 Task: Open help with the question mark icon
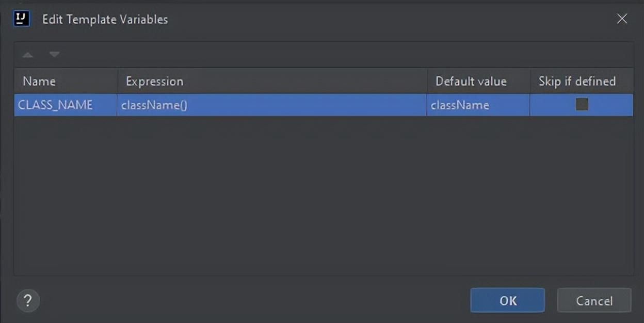click(x=28, y=301)
